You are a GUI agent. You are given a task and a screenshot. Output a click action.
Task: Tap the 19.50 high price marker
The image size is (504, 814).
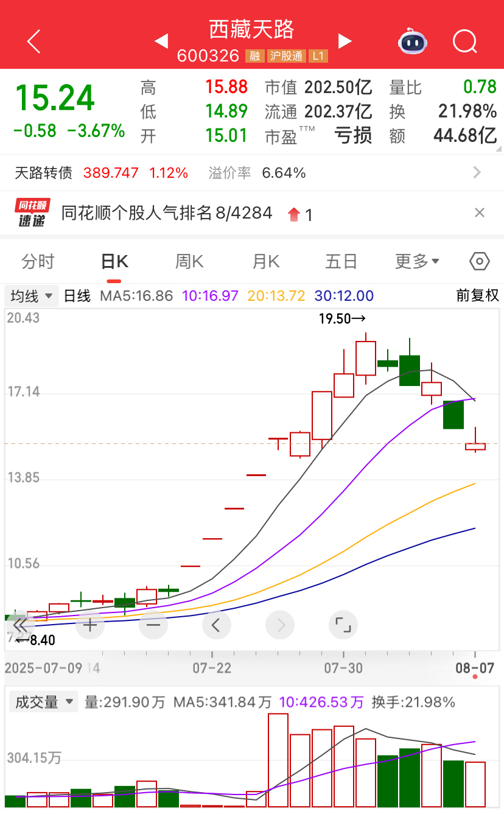coord(342,318)
